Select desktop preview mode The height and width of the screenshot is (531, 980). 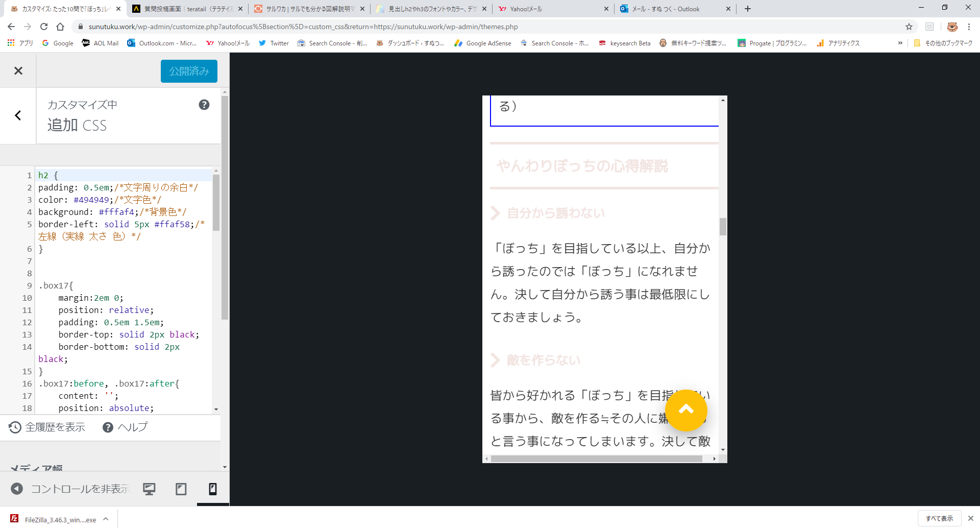pyautogui.click(x=149, y=489)
